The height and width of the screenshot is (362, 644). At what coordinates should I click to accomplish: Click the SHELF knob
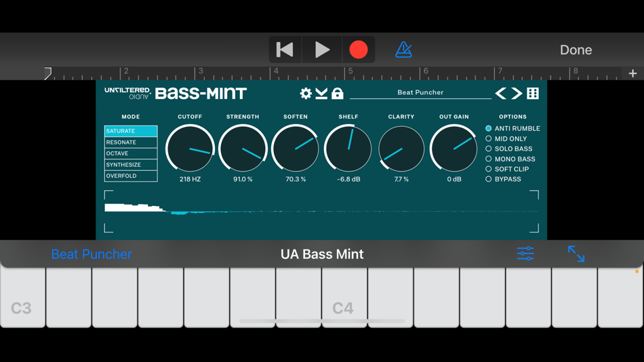(348, 148)
